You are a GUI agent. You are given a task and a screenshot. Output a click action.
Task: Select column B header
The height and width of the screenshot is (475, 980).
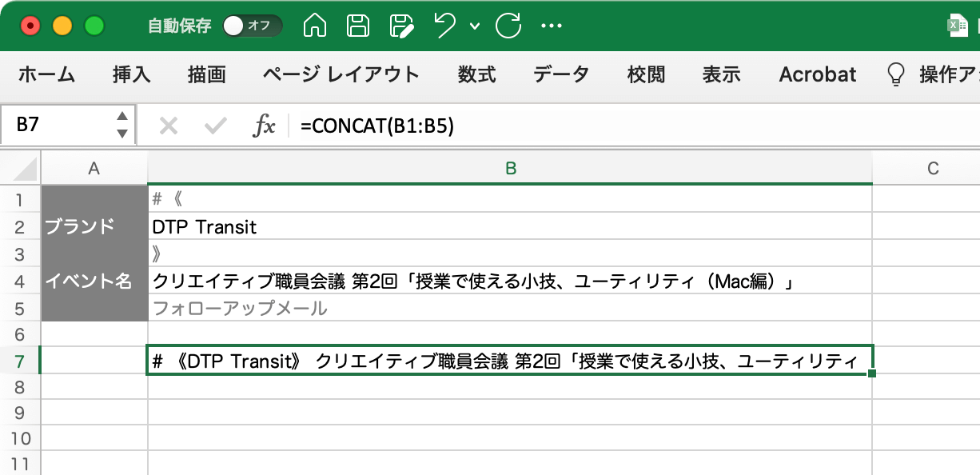(510, 168)
